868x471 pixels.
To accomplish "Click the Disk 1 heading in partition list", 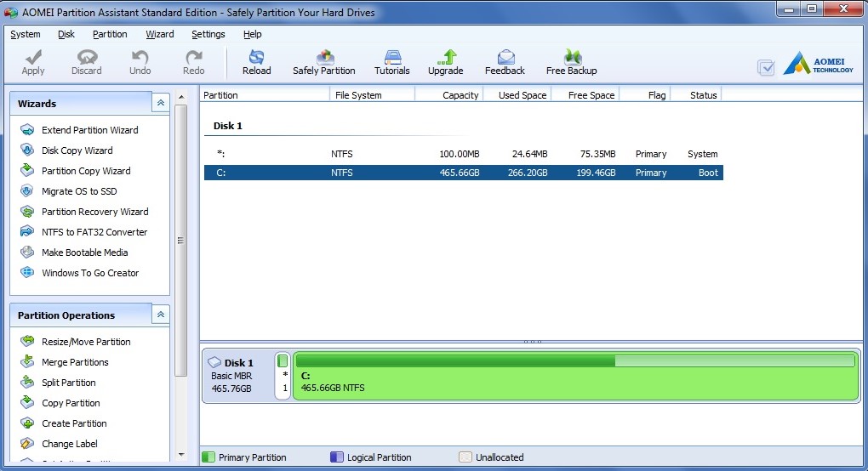I will coord(227,126).
